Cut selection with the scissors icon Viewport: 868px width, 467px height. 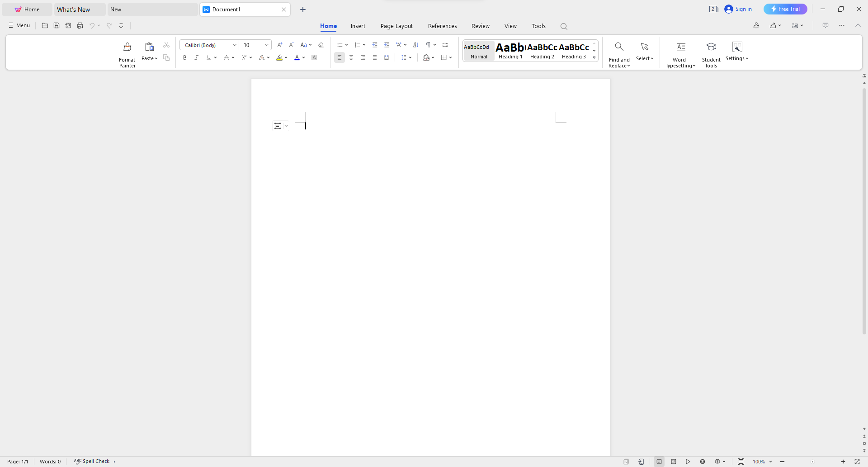coord(166,45)
